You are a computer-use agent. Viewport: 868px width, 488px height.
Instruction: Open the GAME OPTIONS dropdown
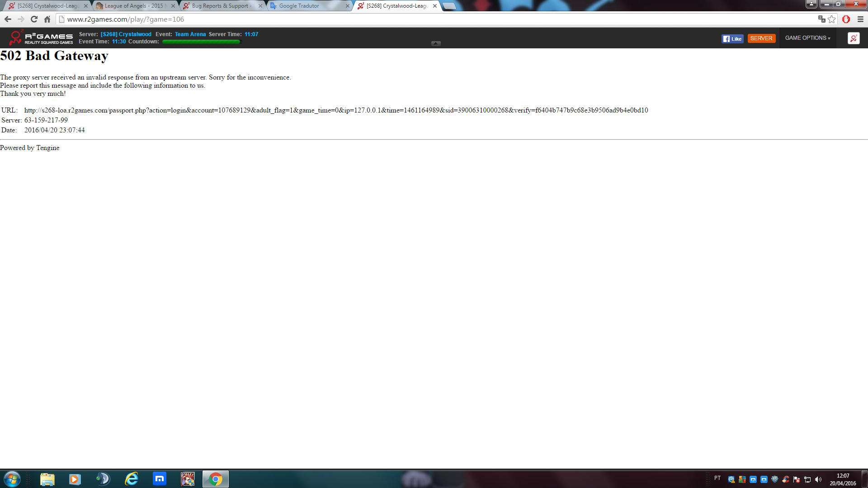coord(807,38)
